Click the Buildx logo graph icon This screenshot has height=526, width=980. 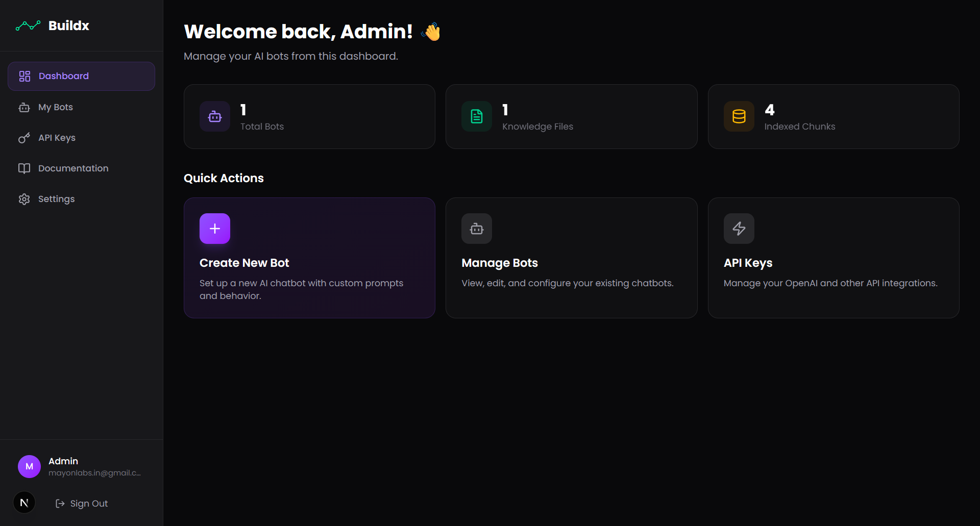(28, 25)
